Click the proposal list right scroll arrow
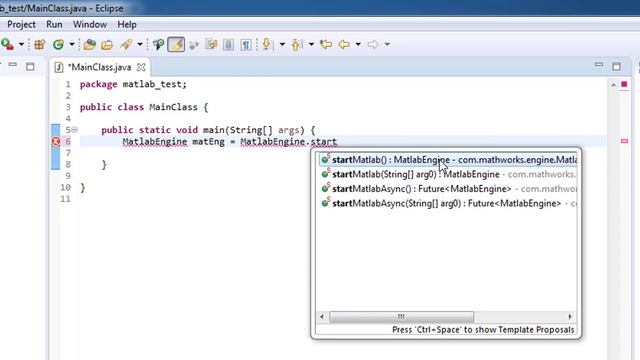The image size is (640, 360). (570, 316)
